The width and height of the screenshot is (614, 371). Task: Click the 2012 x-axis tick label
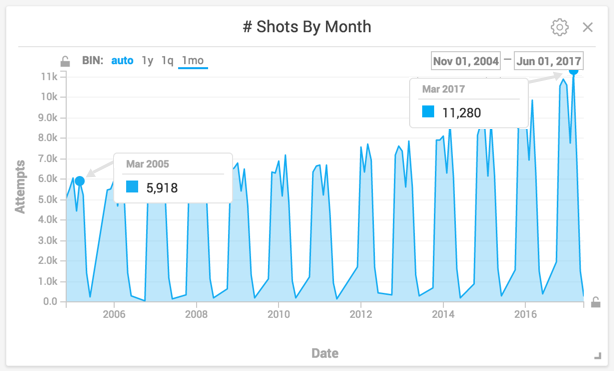361,314
